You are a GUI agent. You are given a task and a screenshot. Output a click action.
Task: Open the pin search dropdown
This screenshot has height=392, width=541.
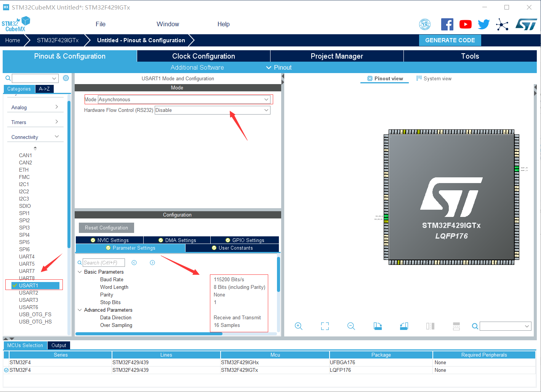[506, 326]
